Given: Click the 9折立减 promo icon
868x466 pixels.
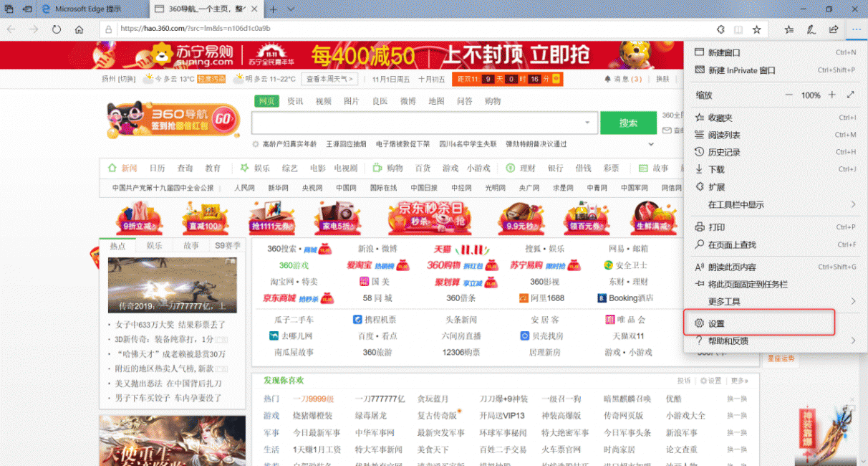Looking at the screenshot, I should [x=138, y=218].
